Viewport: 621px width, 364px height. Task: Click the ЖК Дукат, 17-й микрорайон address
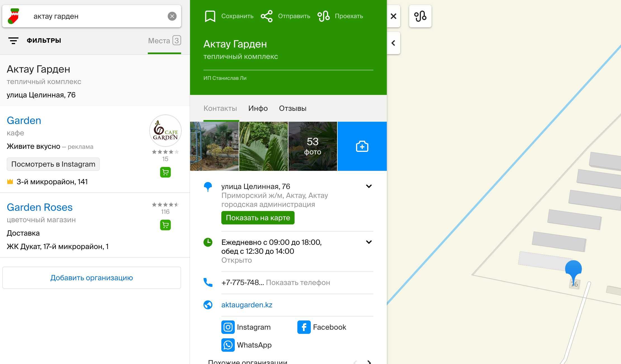coord(58,247)
